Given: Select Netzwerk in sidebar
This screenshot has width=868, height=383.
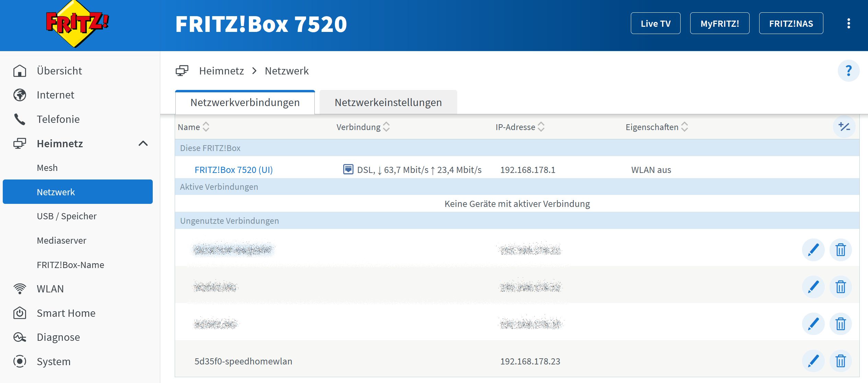Looking at the screenshot, I should click(78, 192).
